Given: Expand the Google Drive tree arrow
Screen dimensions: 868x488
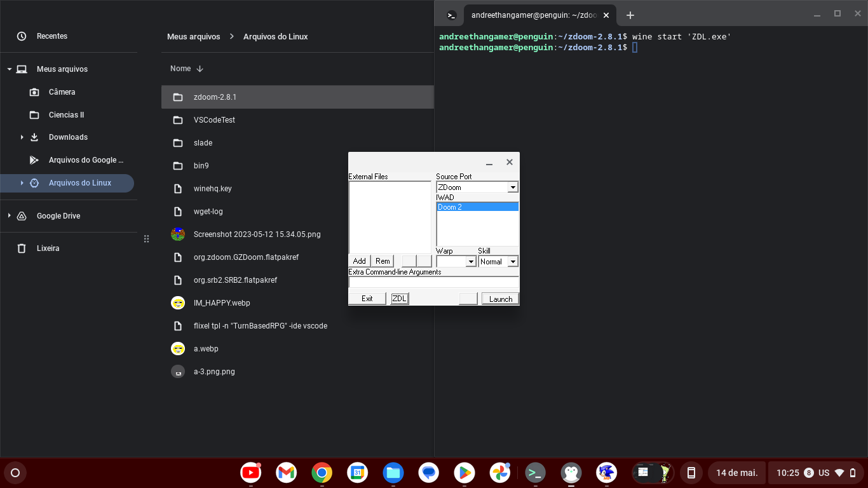Looking at the screenshot, I should click(10, 216).
